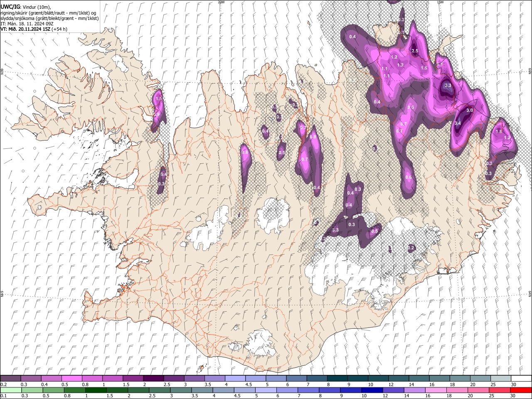Click the '15W' longitude label at top
The height and width of the screenshot is (399, 532).
[440, 2]
